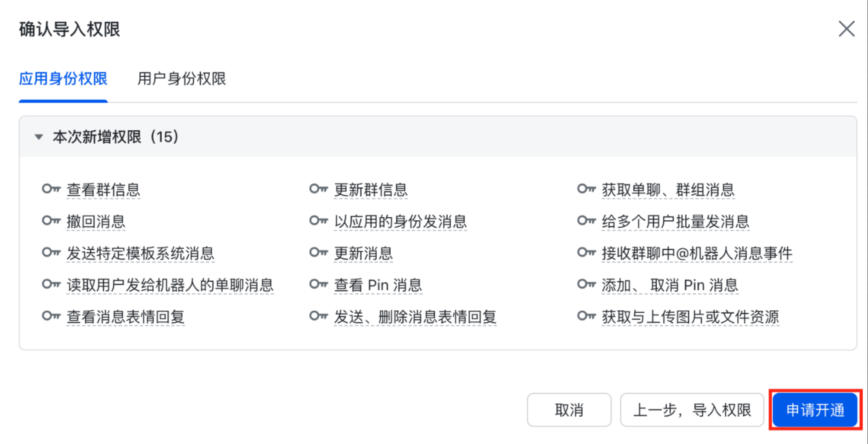The height and width of the screenshot is (444, 868).
Task: Open the 给多个用户批量发消息 permission link
Action: pos(675,222)
